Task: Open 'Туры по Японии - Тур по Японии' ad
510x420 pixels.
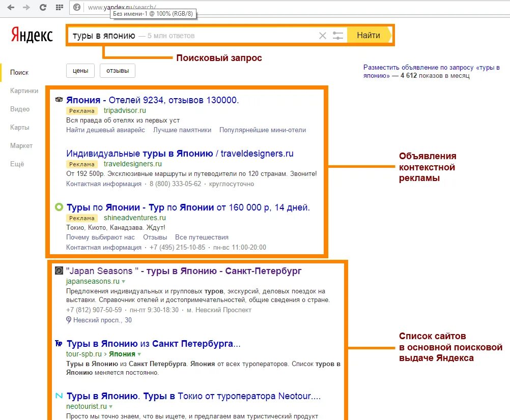Action: pos(188,207)
